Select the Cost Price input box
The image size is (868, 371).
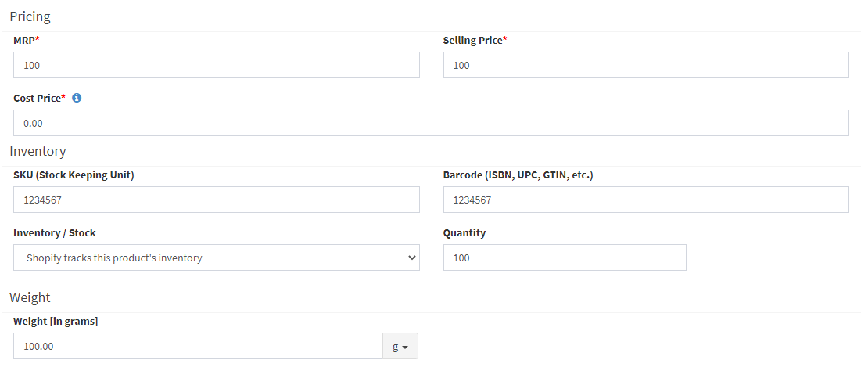[x=431, y=123]
